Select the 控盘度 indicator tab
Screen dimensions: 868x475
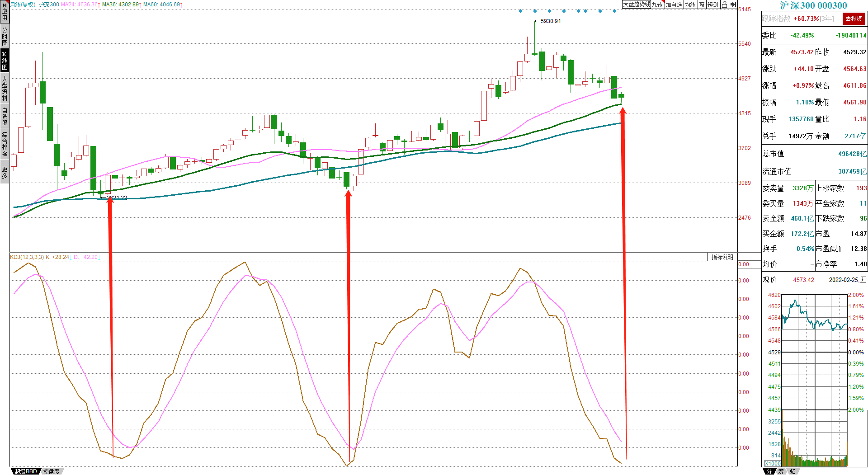tap(51, 471)
